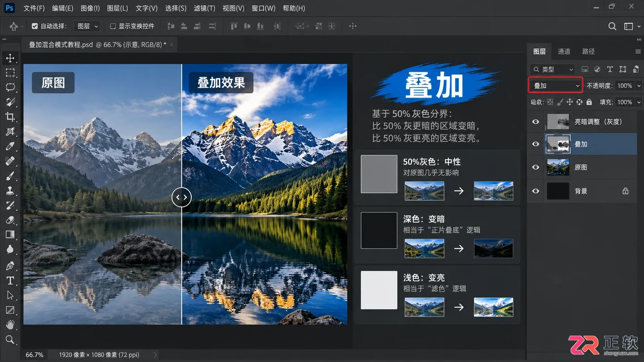
Task: Open the 文件(F) menu
Action: [x=34, y=8]
